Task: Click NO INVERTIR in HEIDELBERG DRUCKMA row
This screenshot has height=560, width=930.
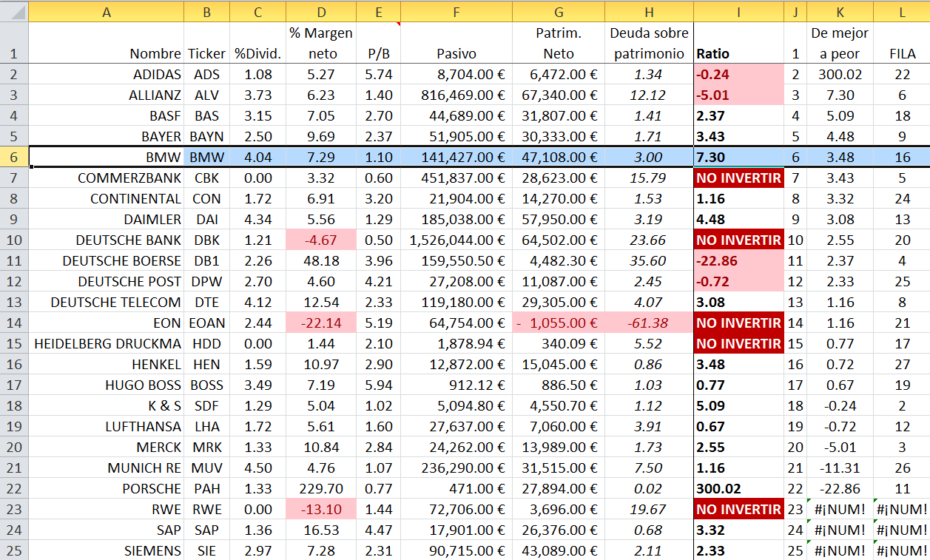Action: click(738, 343)
